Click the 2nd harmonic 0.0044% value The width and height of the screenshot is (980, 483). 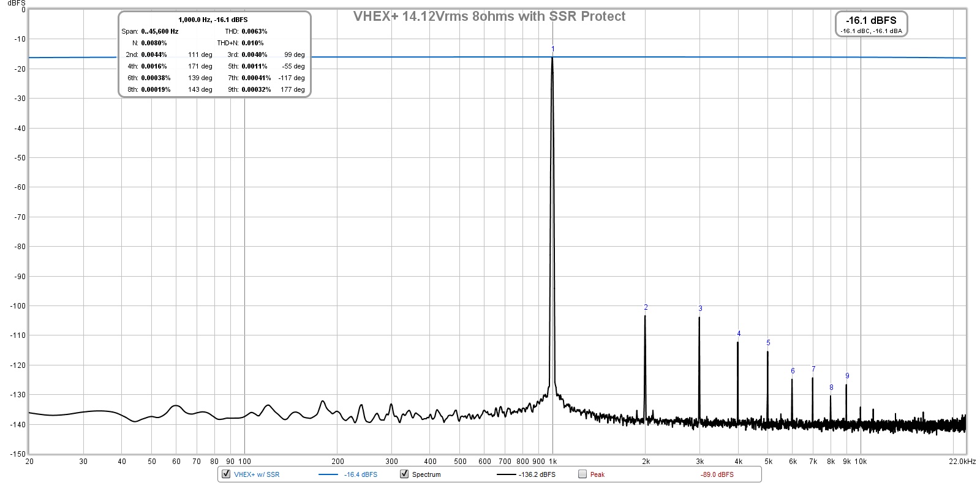[154, 54]
